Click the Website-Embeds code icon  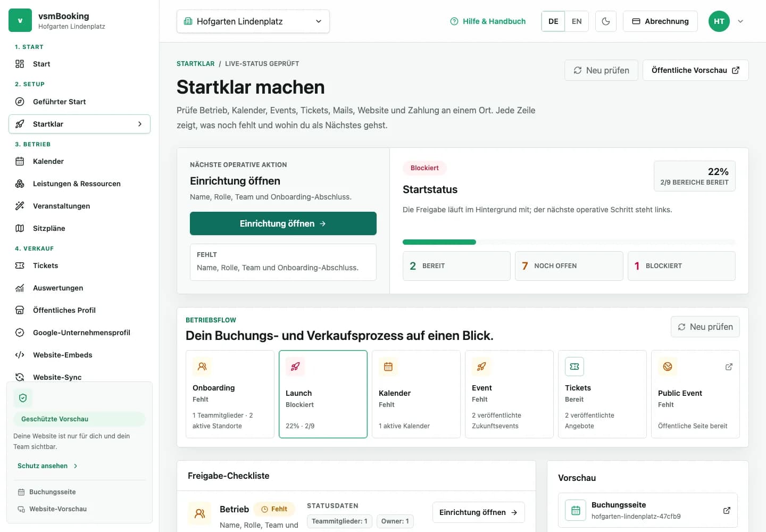click(20, 355)
